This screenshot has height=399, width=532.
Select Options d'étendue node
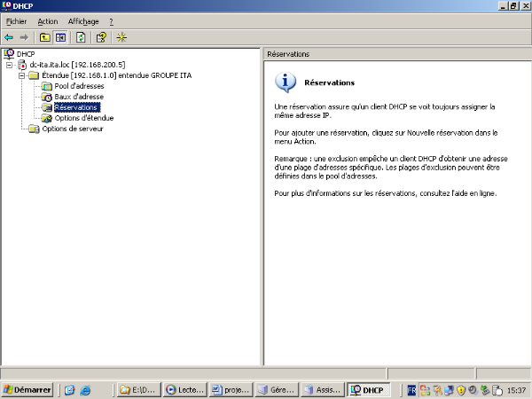click(x=83, y=118)
